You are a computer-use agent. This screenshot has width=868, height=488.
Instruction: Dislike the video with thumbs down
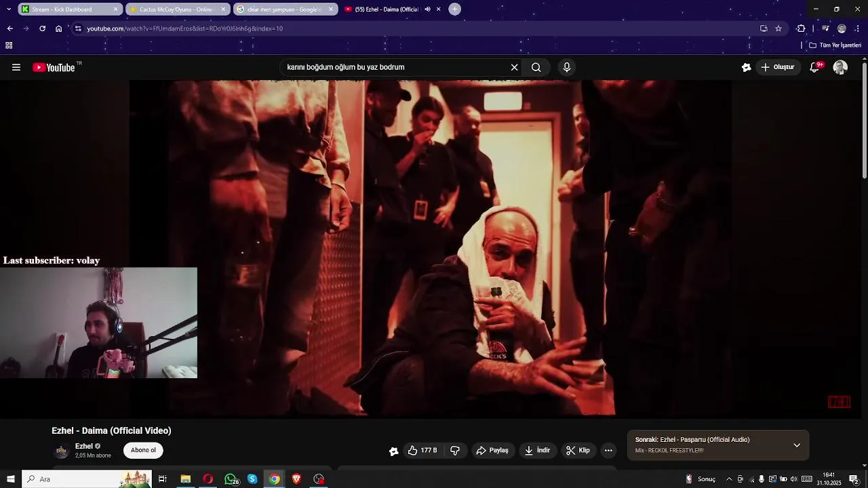[x=455, y=450]
